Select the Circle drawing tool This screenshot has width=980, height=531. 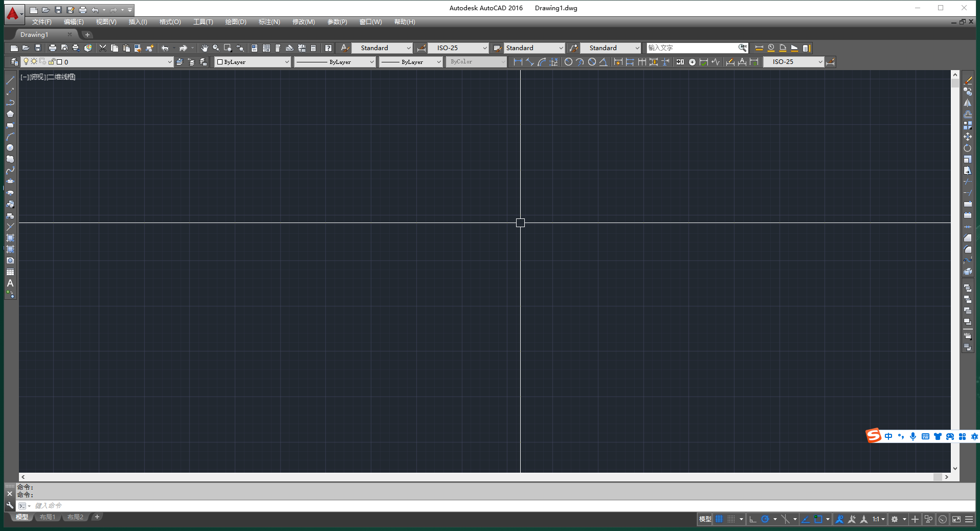tap(10, 148)
